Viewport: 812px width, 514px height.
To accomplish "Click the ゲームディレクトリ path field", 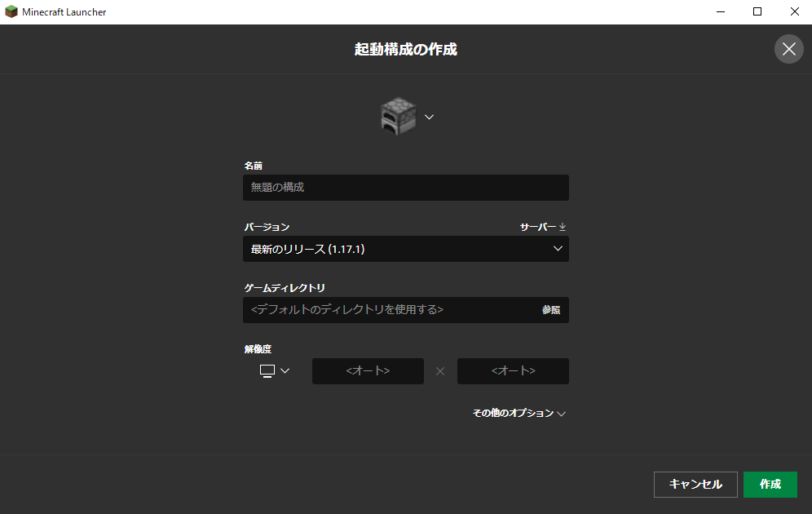I will pos(383,310).
